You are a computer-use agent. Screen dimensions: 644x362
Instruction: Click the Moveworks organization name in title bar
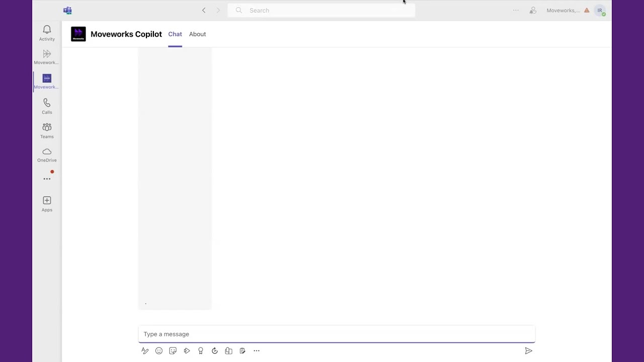[x=563, y=10]
